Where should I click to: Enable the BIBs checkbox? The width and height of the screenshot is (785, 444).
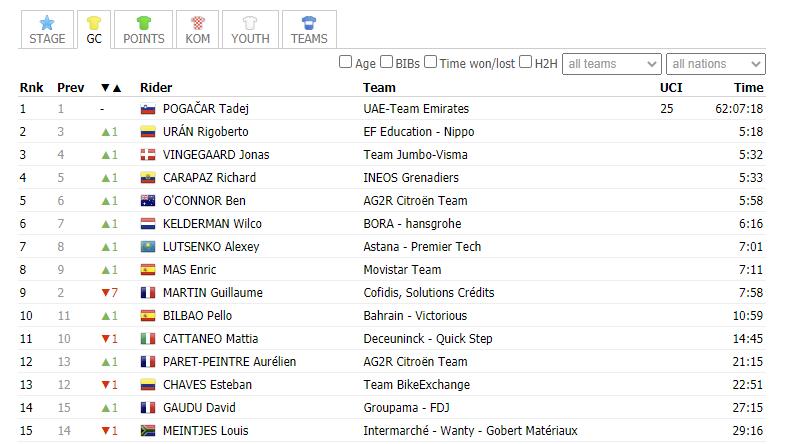tap(386, 62)
